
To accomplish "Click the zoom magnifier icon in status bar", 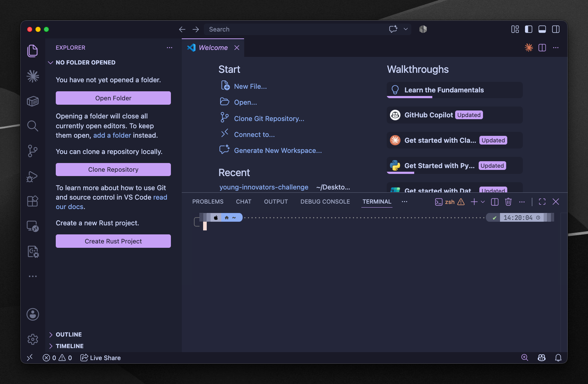I will (525, 358).
